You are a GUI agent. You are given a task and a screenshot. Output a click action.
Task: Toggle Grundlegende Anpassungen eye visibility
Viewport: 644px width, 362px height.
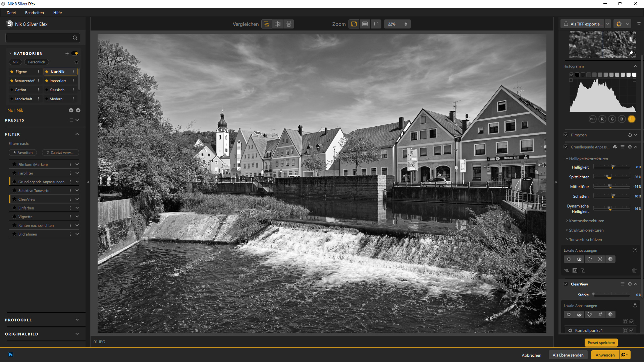(615, 147)
